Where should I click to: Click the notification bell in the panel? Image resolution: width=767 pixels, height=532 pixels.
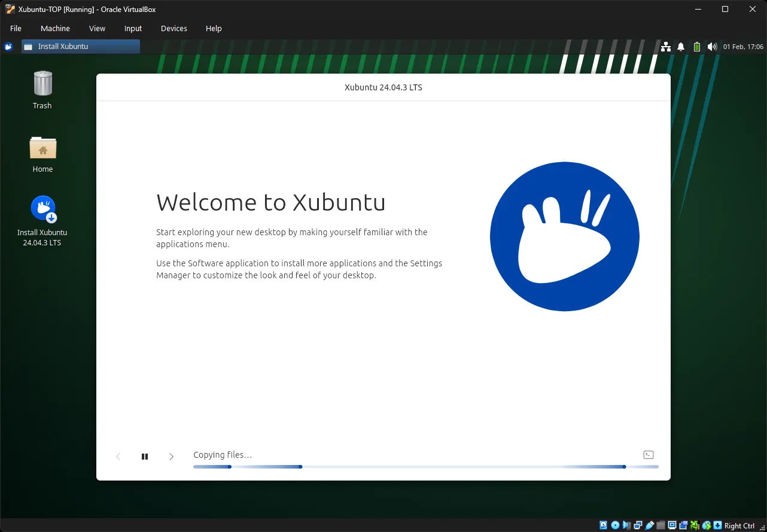coord(680,46)
